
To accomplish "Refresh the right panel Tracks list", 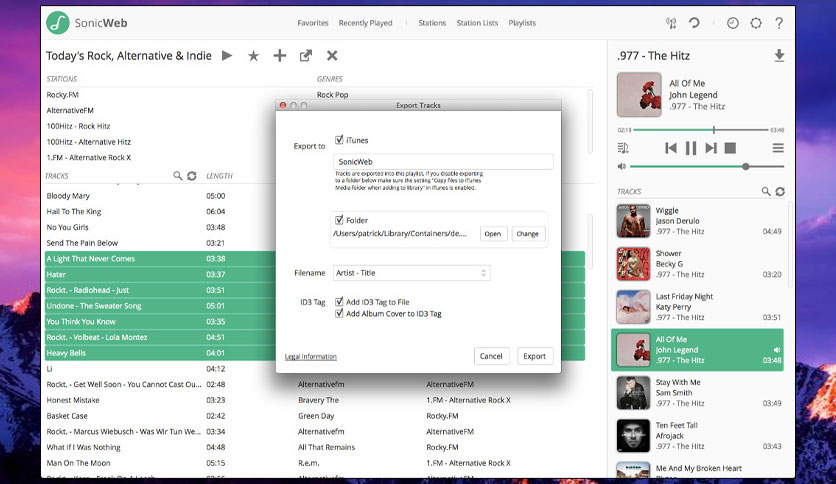I will coord(780,191).
